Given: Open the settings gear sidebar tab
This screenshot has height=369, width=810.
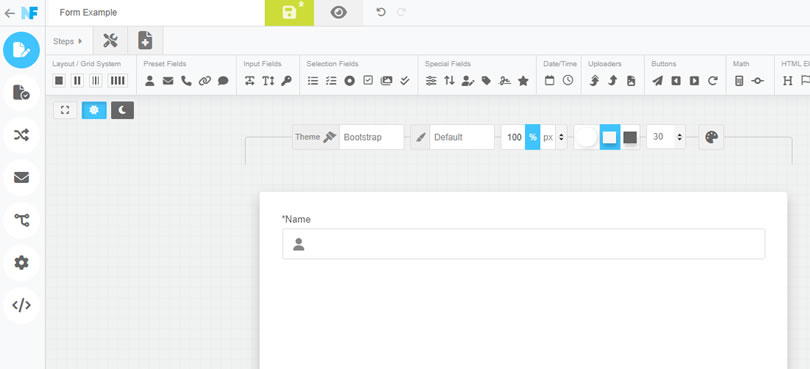Looking at the screenshot, I should pyautogui.click(x=21, y=263).
